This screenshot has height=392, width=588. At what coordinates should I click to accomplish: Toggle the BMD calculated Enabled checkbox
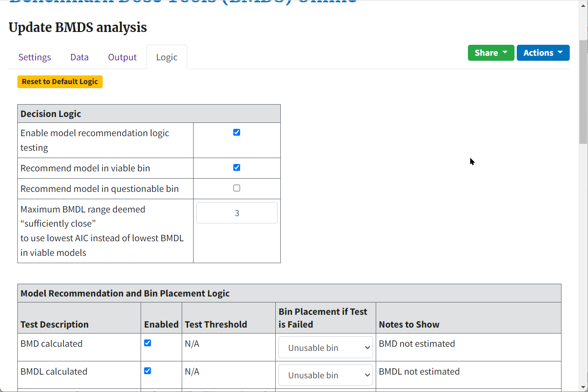click(x=147, y=343)
